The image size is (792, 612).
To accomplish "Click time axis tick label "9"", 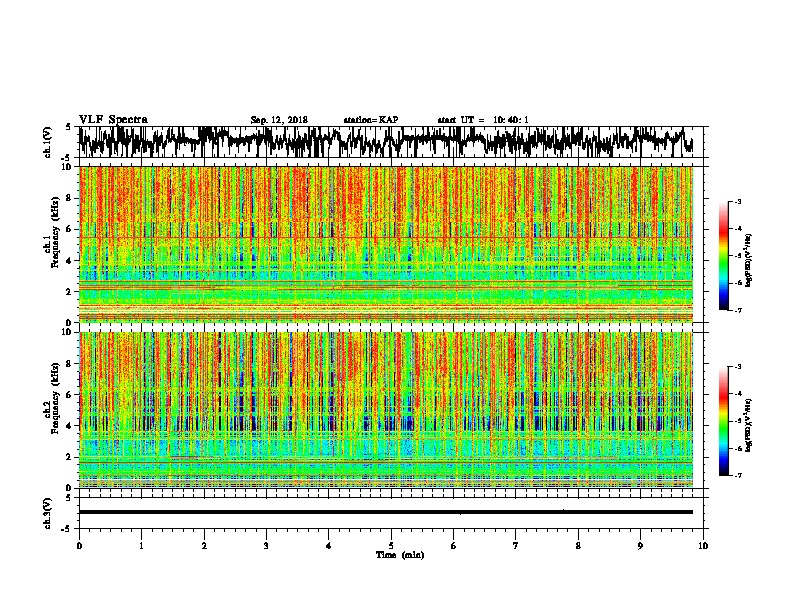I will (640, 546).
